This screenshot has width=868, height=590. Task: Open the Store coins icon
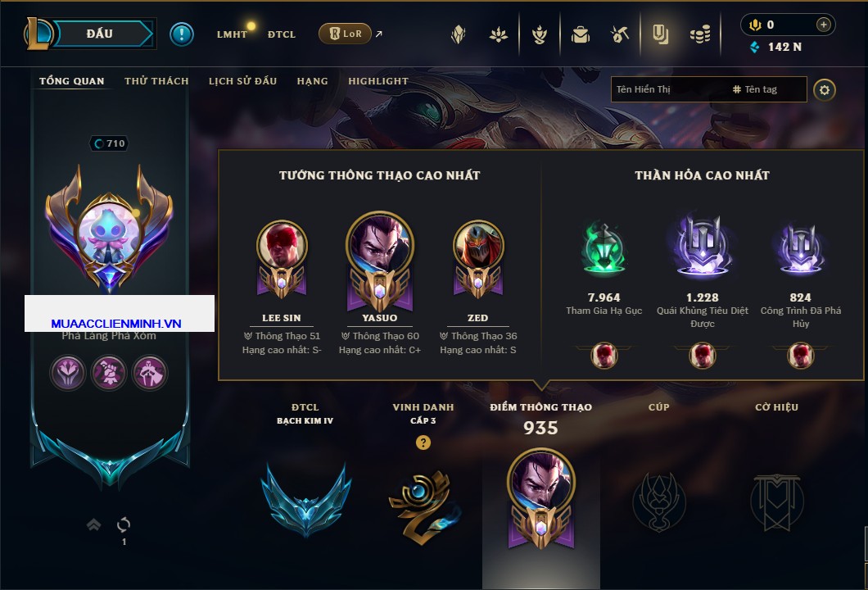tap(699, 35)
